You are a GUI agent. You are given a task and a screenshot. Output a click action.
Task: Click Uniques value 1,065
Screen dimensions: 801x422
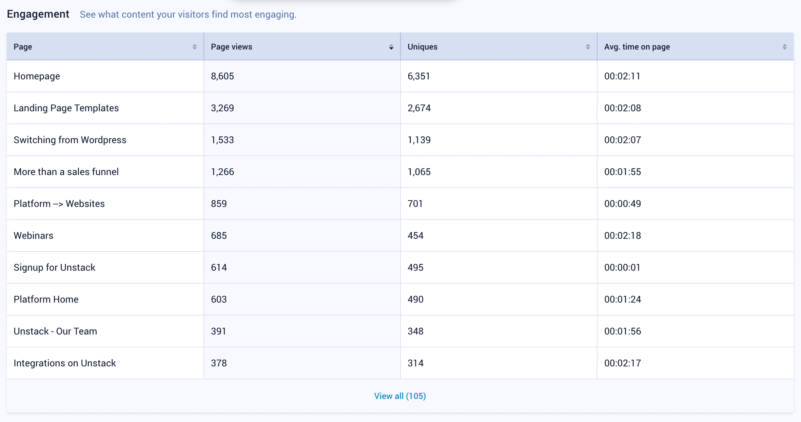[x=419, y=172]
